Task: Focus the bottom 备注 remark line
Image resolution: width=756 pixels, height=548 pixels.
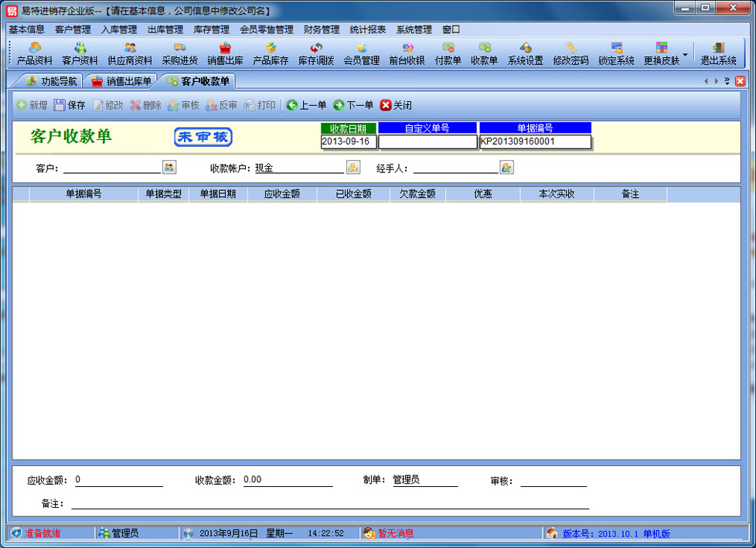Action: (x=330, y=503)
